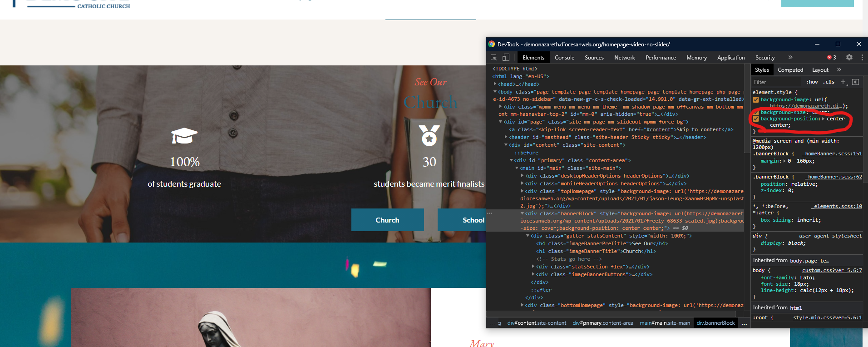This screenshot has height=347, width=868.
Task: Show more DevTools tabs after Security
Action: tap(790, 57)
